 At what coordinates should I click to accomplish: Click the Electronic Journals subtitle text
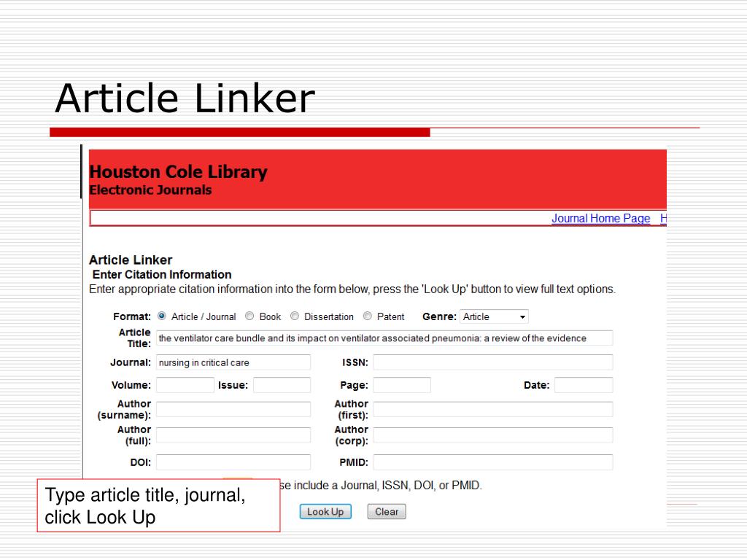coord(150,190)
